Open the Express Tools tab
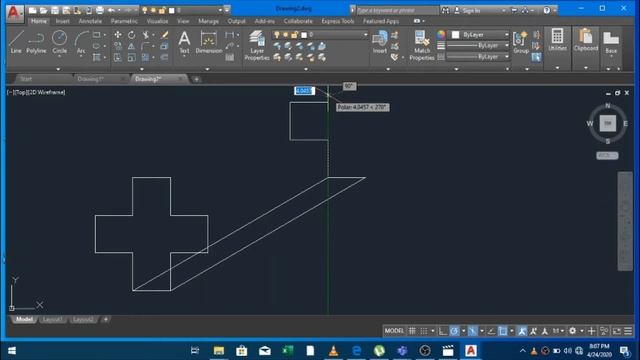Screen dimensions: 640x360 pos(338,21)
